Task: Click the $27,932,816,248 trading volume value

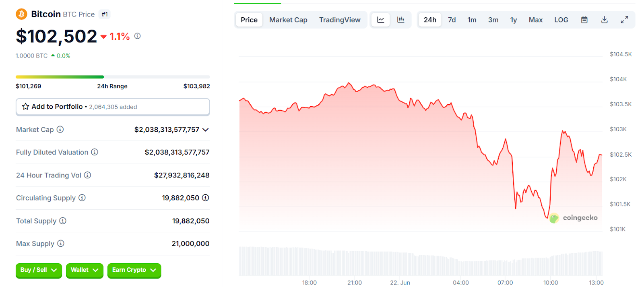Action: click(182, 175)
